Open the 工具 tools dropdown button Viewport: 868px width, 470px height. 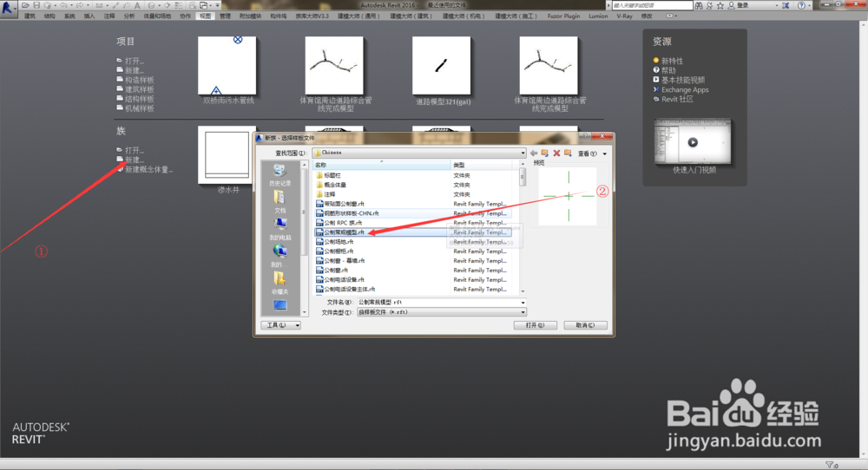[280, 325]
